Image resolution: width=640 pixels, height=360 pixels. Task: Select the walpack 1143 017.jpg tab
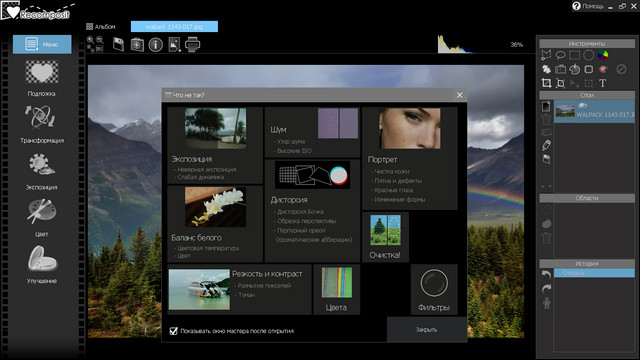pos(174,27)
